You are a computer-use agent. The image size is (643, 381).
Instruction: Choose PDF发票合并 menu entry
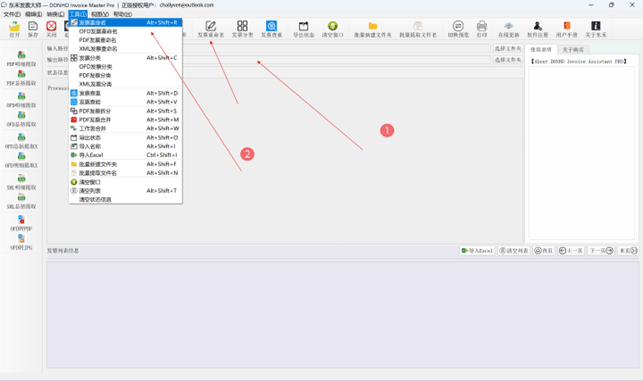(x=125, y=120)
